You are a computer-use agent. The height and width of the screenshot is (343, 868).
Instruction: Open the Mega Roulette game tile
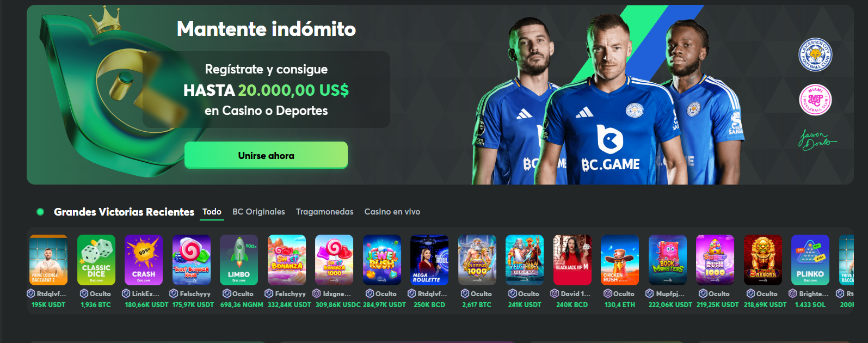coord(429,260)
